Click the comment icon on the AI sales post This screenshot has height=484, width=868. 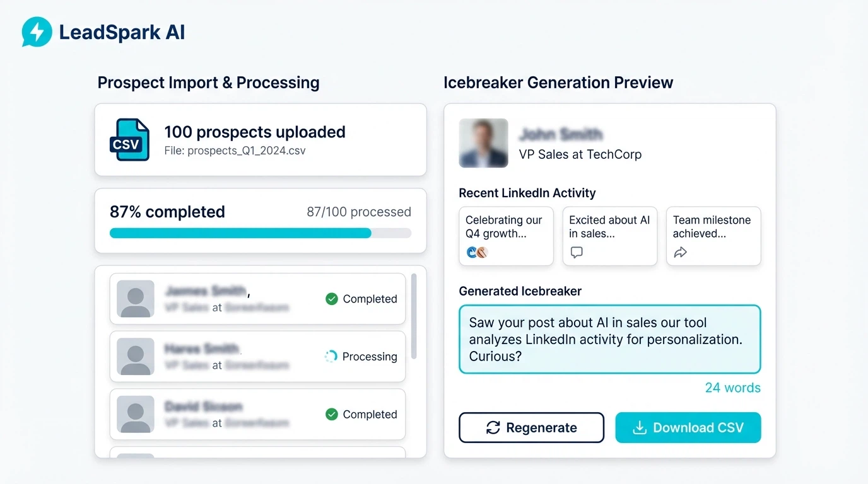tap(575, 252)
